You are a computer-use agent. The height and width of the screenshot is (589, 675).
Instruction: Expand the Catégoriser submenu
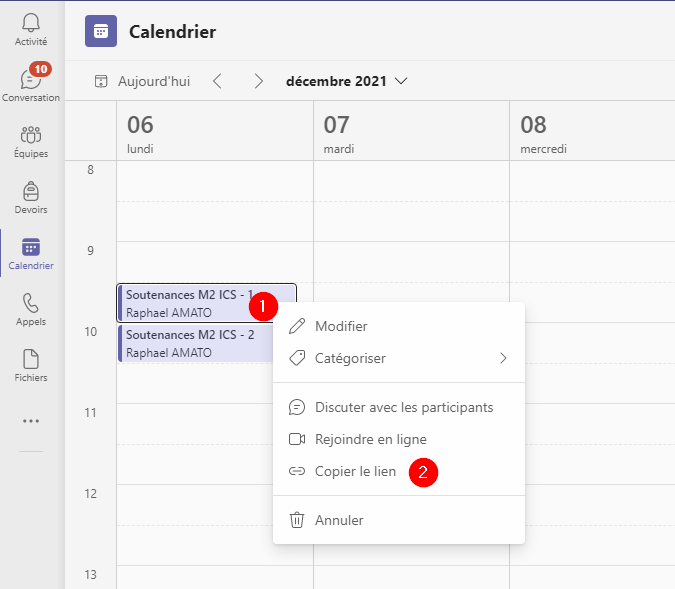[398, 358]
